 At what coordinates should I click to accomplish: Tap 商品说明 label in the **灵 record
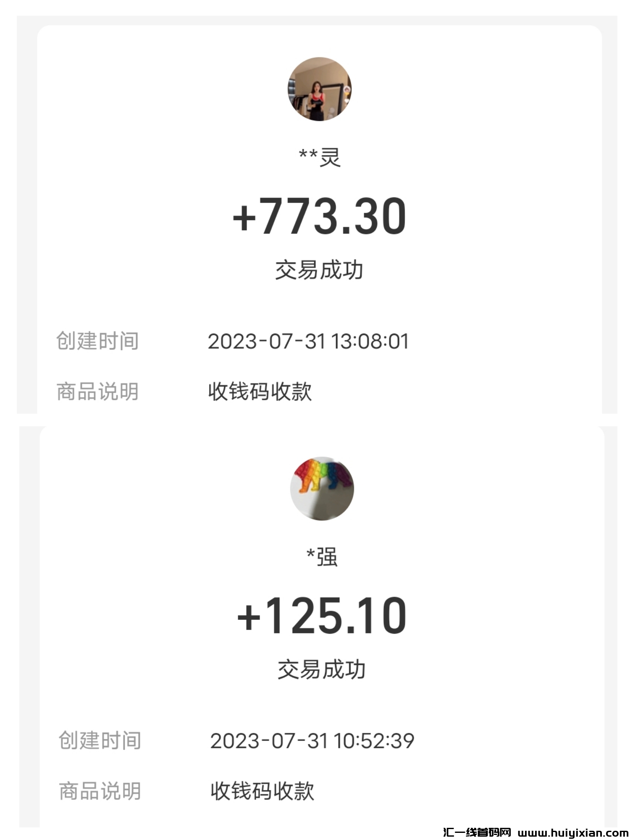click(x=97, y=391)
